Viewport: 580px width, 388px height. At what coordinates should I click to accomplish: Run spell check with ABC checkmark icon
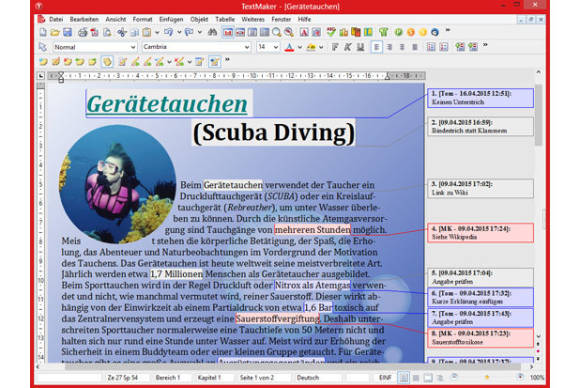coord(331,33)
